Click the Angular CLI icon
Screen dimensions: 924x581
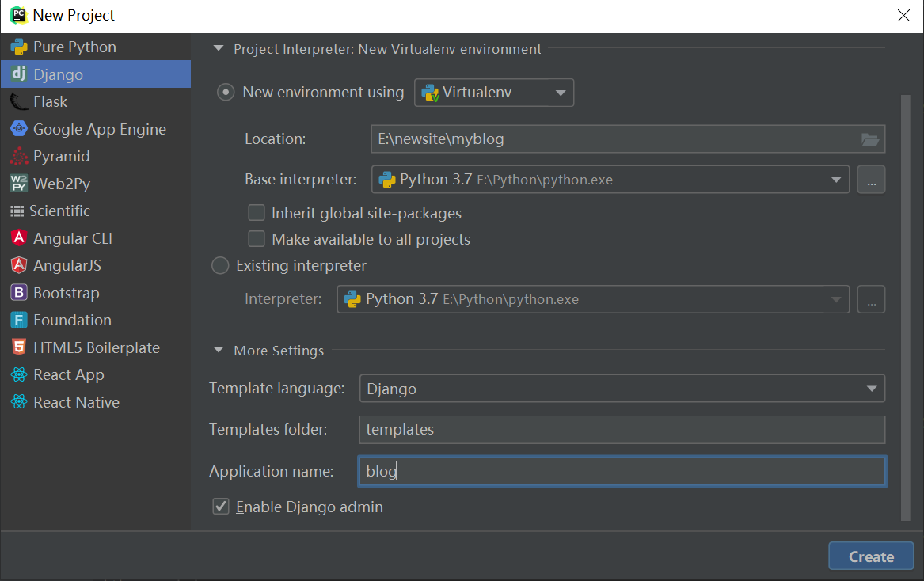click(x=19, y=238)
